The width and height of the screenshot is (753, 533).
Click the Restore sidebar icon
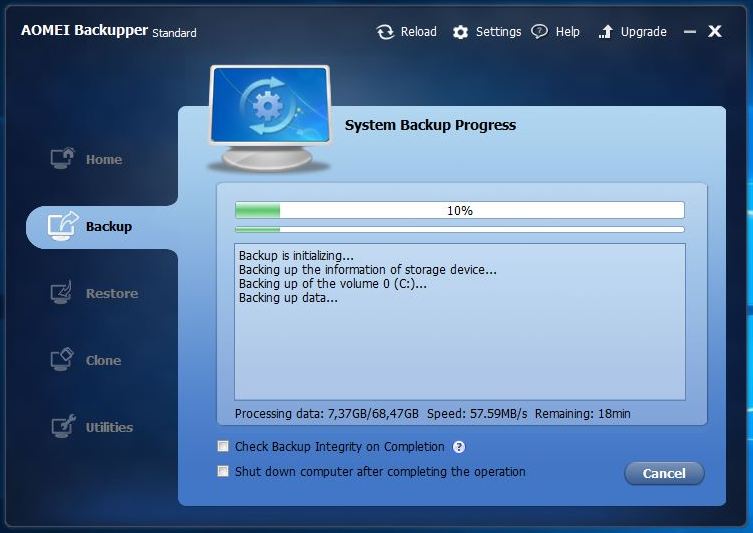click(x=61, y=292)
